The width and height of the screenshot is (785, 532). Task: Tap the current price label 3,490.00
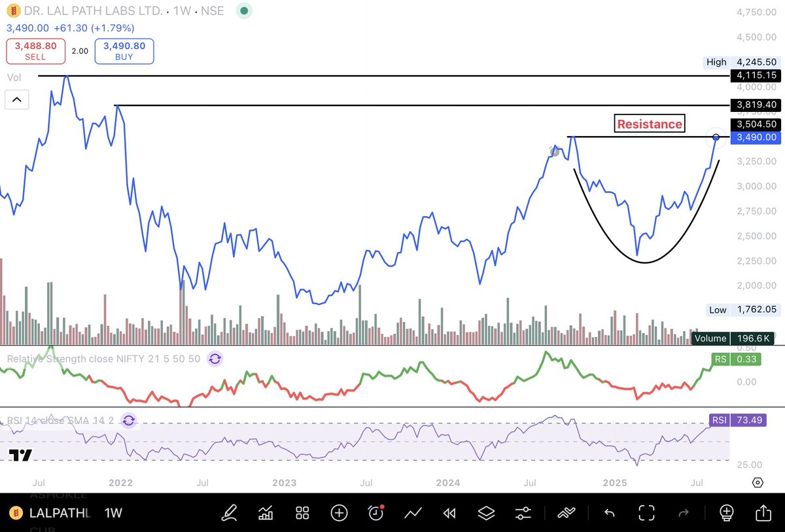click(756, 137)
